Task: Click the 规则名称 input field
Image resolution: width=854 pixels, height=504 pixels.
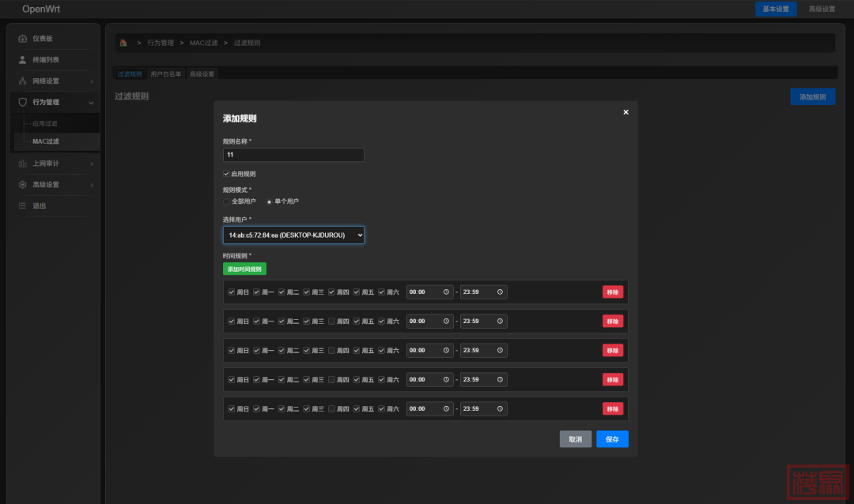Action: [x=293, y=155]
